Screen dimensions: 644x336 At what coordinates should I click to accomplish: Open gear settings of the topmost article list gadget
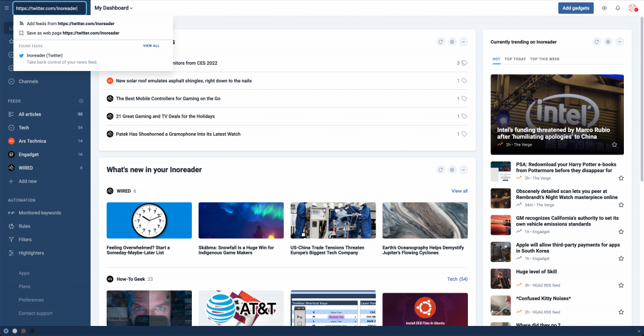(x=452, y=42)
